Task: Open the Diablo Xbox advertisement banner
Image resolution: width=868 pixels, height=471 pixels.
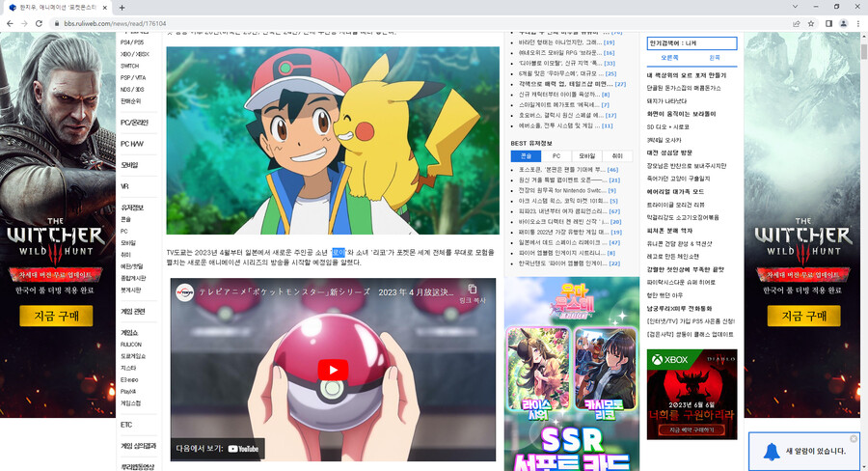Action: (x=692, y=394)
